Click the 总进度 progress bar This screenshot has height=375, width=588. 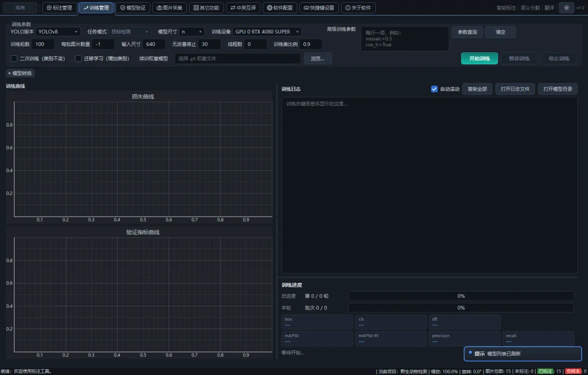(x=461, y=296)
